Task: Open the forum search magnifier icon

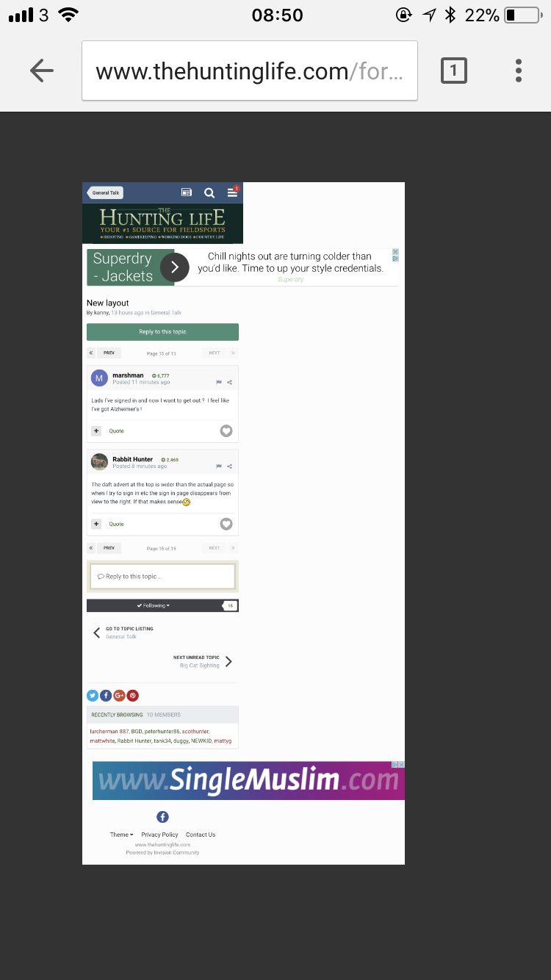Action: [x=209, y=192]
